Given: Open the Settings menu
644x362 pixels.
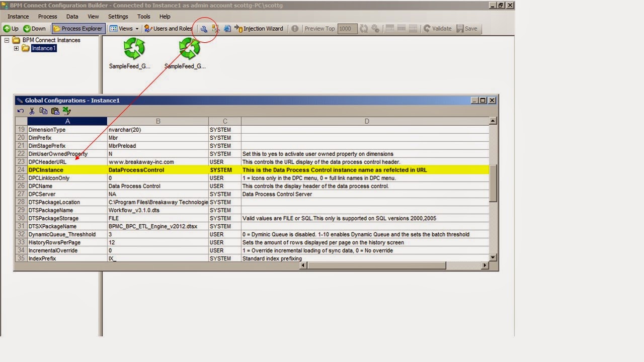Looking at the screenshot, I should (x=118, y=16).
